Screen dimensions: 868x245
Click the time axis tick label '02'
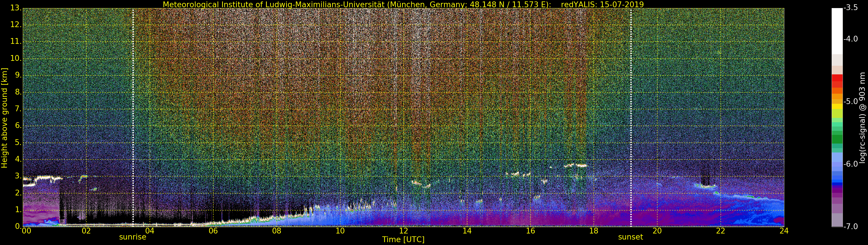pyautogui.click(x=86, y=231)
